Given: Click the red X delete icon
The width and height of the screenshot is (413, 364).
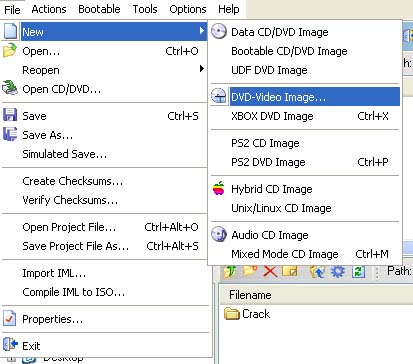Looking at the screenshot, I should point(270,271).
